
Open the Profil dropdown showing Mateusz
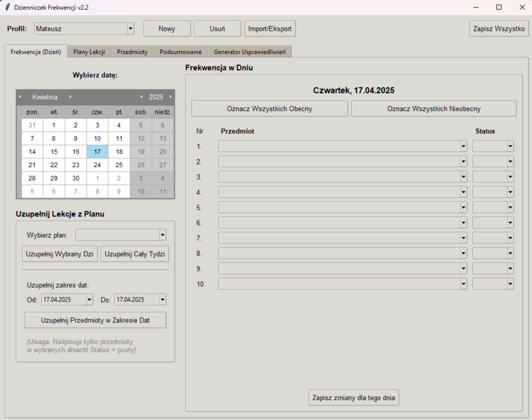pos(130,29)
